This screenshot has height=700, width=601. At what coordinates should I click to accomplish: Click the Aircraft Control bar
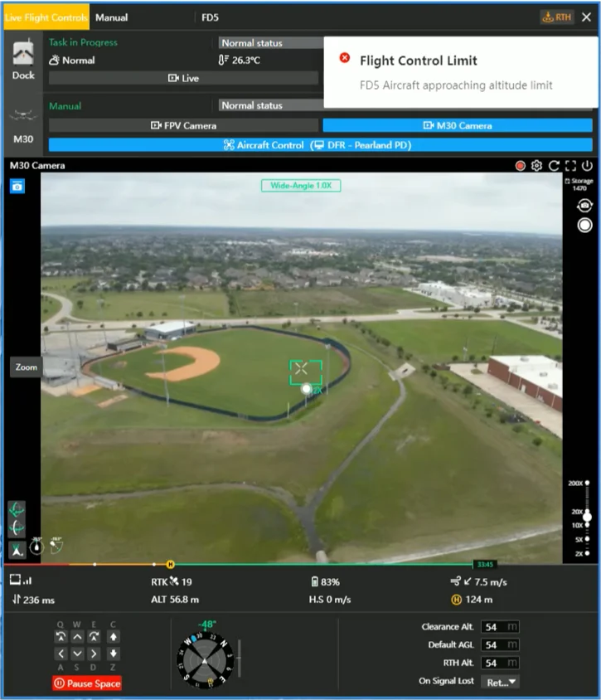click(x=320, y=145)
